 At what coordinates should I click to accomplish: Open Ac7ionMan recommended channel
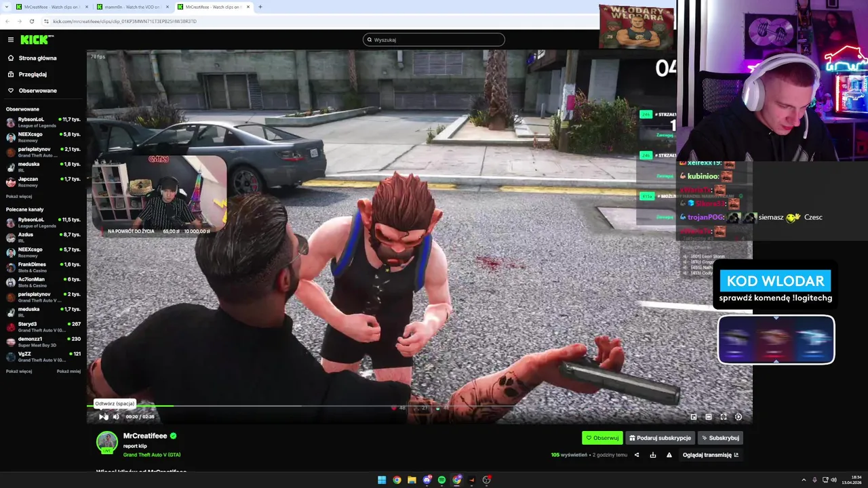click(x=43, y=282)
